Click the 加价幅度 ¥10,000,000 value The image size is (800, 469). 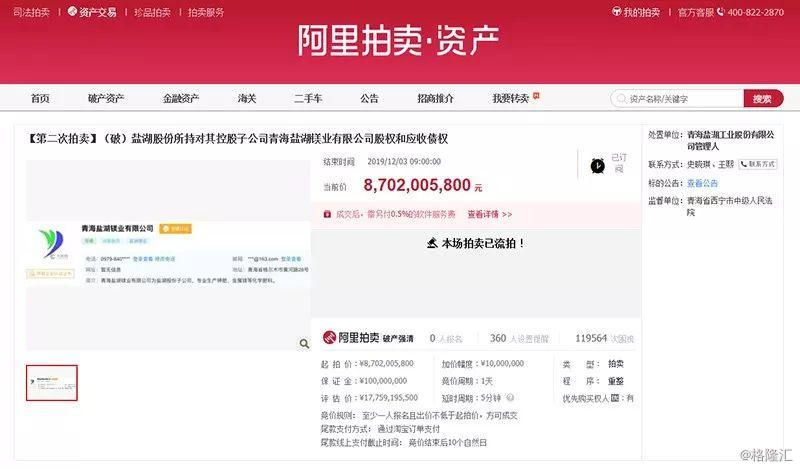(502, 363)
